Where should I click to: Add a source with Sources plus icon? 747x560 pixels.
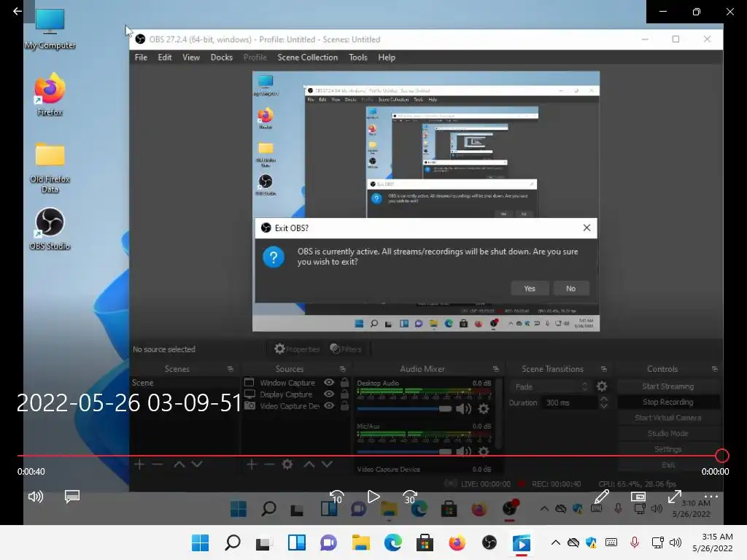tap(252, 464)
